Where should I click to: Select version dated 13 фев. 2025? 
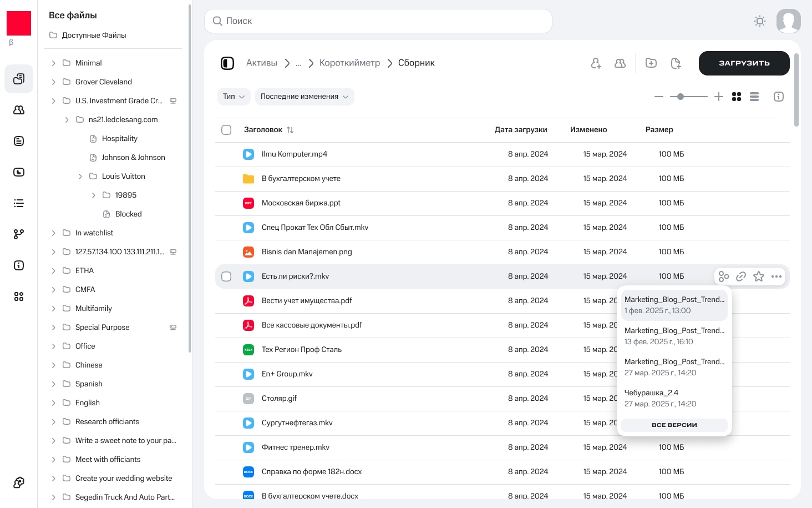674,336
